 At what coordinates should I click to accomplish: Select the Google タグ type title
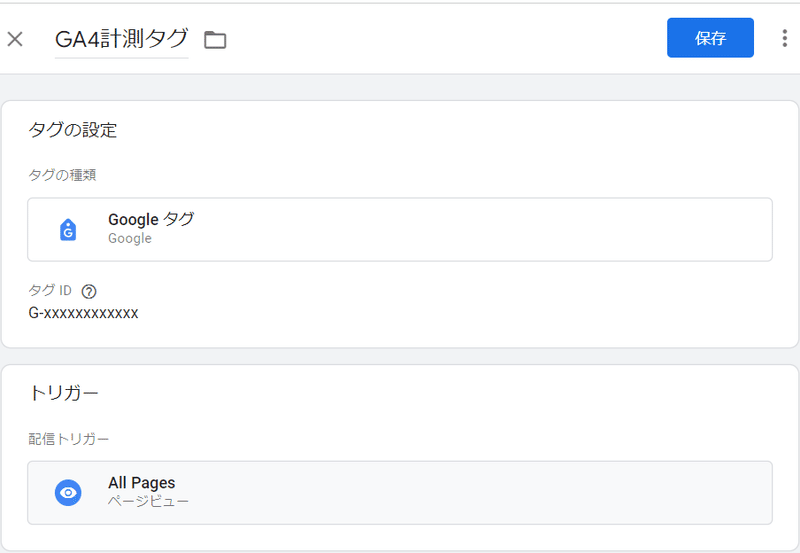[x=151, y=219]
